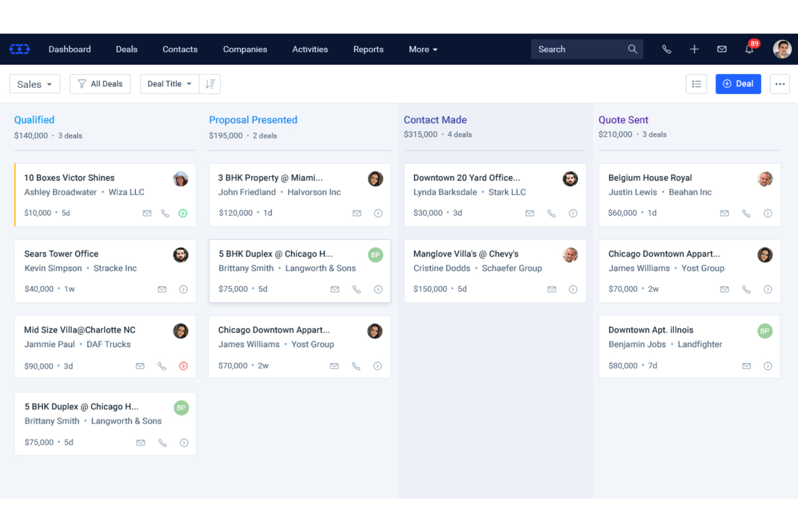Toggle the red status indicator on Mid Size Villa card
798x532 pixels.
coord(183,366)
